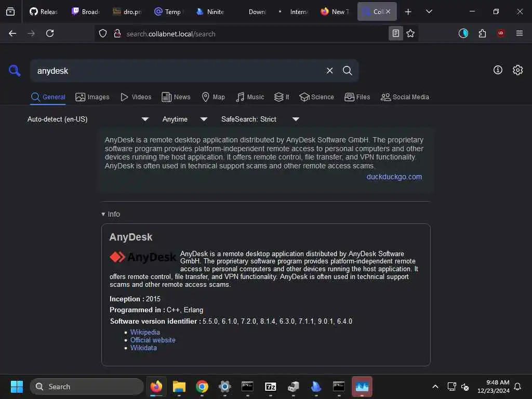Open the AnyDesk Wikidata link
Screen dimensions: 532x399
[143, 348]
